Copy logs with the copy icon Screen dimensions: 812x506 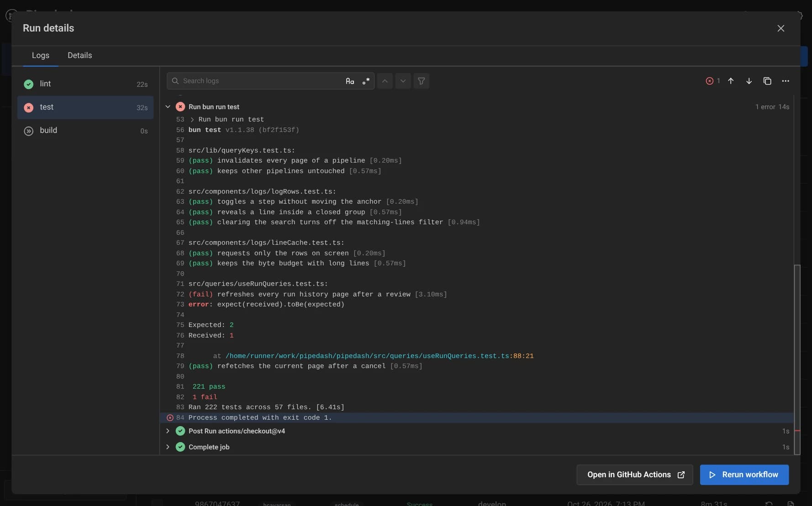(x=767, y=81)
